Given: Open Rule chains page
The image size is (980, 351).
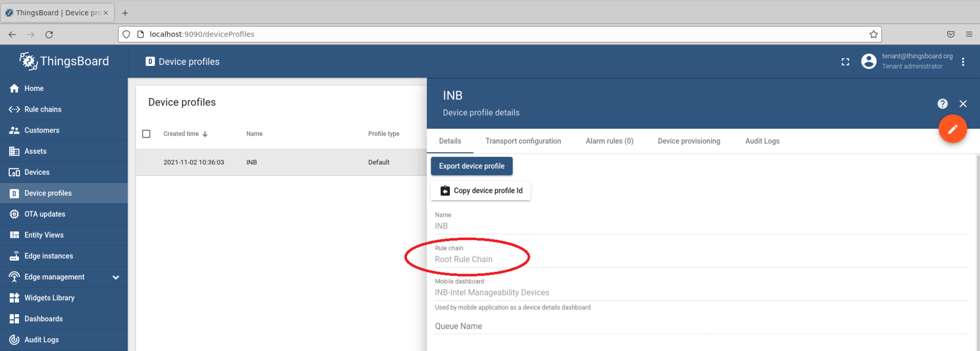Looking at the screenshot, I should tap(64, 109).
